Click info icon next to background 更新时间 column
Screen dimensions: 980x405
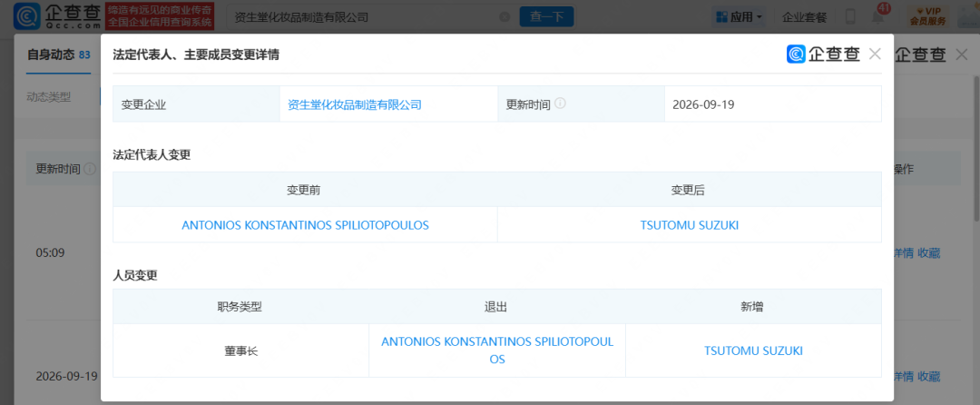pyautogui.click(x=89, y=169)
